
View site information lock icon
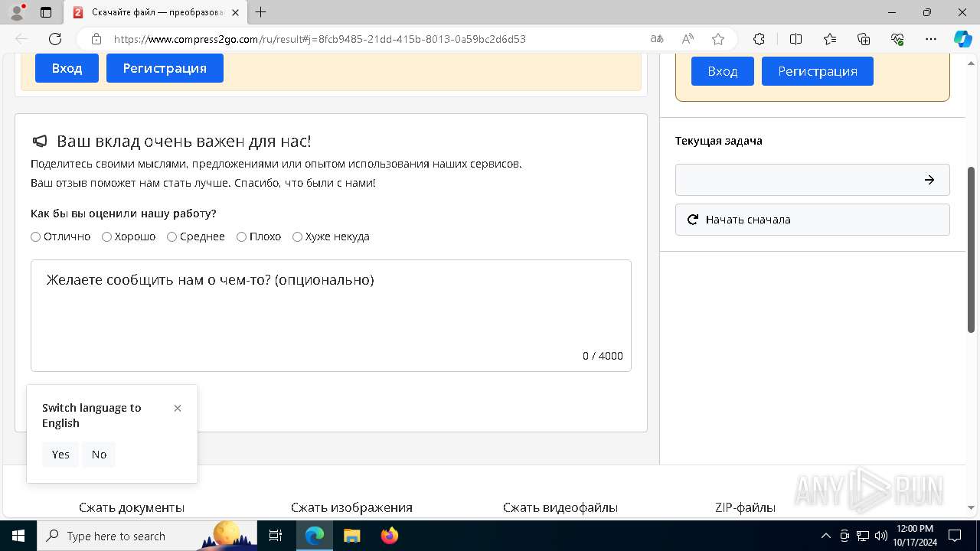click(x=96, y=39)
